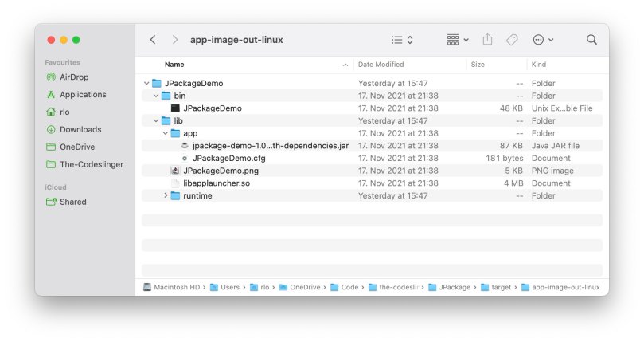Go to Downloads in the sidebar
Viewport: 644px width, 342px height.
[80, 129]
